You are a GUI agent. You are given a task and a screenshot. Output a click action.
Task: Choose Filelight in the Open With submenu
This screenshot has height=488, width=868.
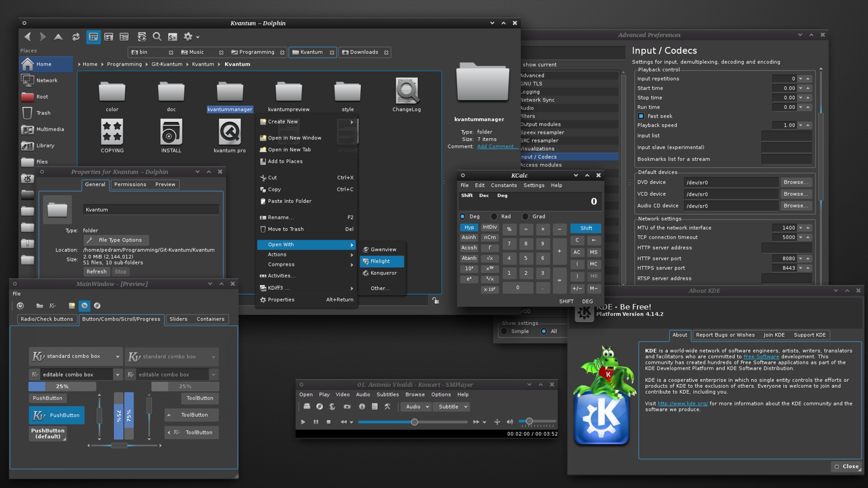click(x=382, y=261)
